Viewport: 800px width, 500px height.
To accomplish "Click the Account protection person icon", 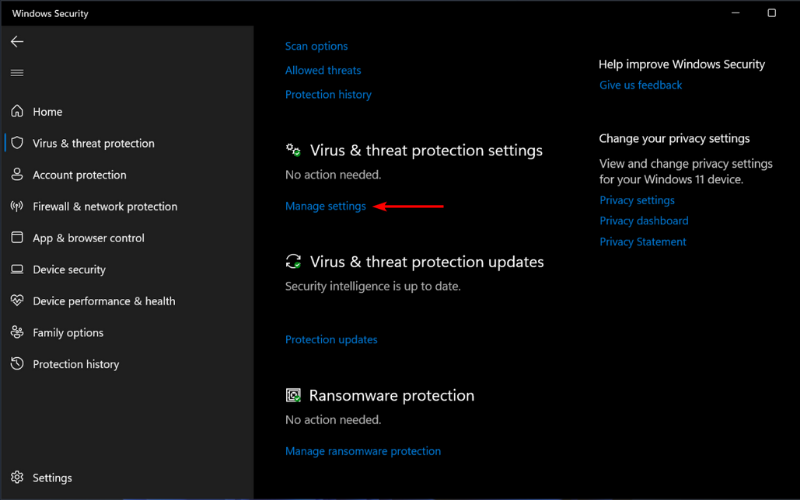I will 17,174.
